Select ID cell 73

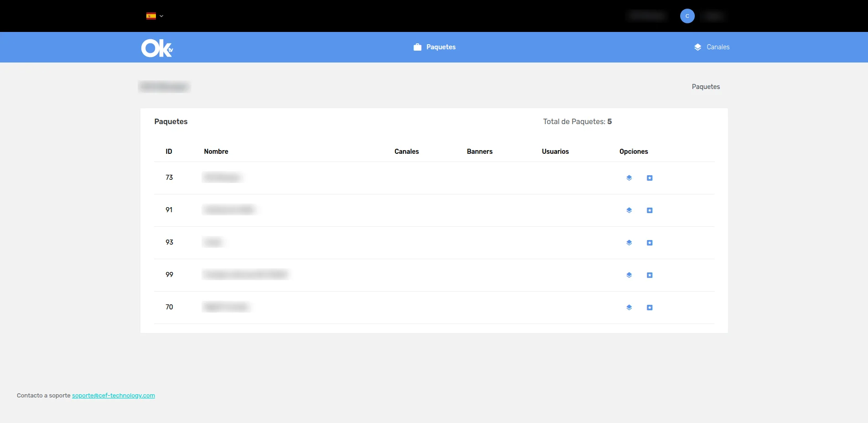pos(169,178)
